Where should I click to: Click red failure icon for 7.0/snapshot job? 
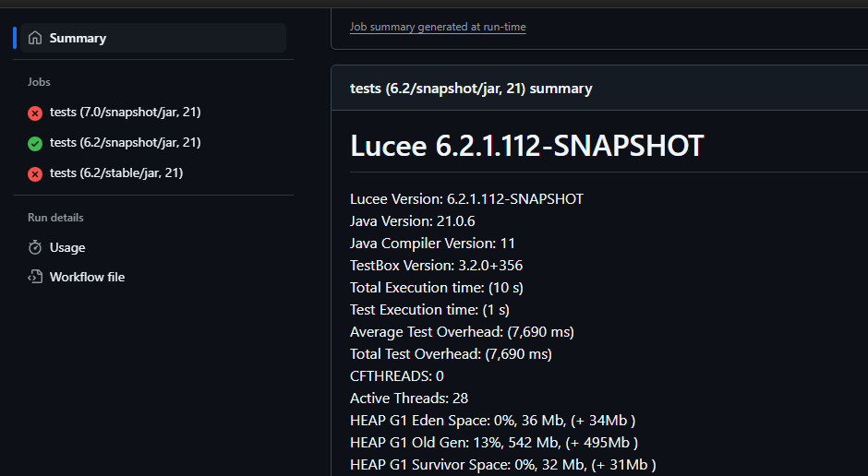tap(35, 113)
